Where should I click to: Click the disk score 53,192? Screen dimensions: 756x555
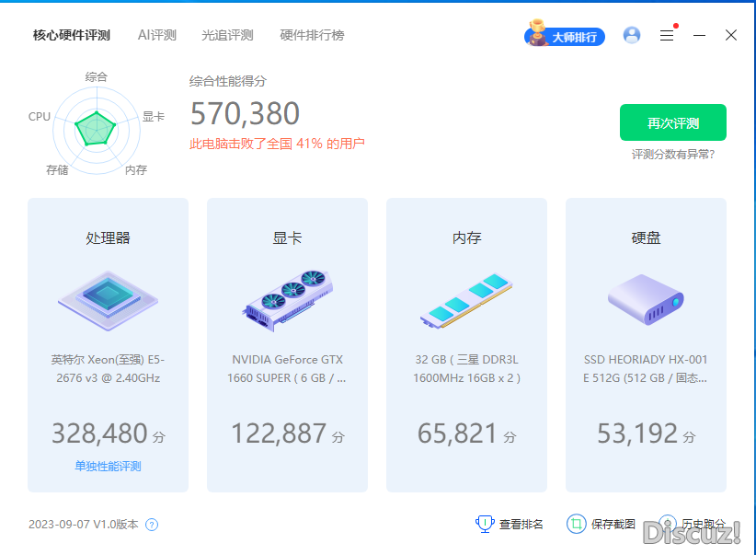click(x=637, y=434)
